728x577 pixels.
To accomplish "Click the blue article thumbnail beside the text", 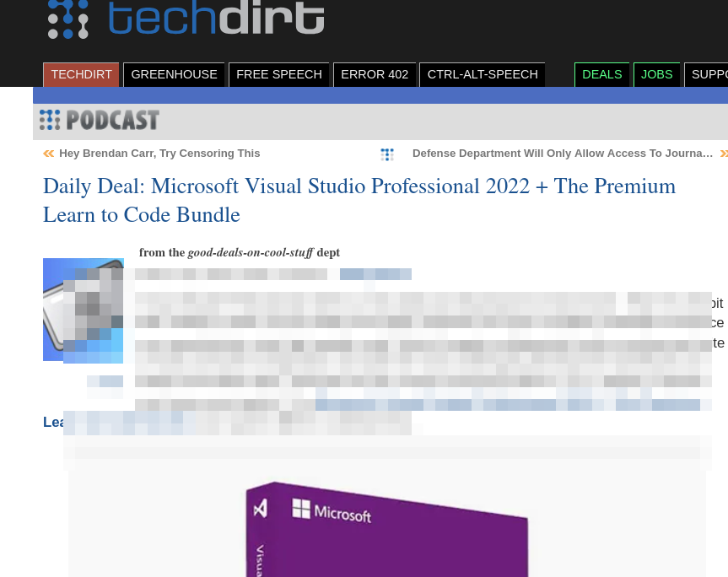I will (x=84, y=310).
